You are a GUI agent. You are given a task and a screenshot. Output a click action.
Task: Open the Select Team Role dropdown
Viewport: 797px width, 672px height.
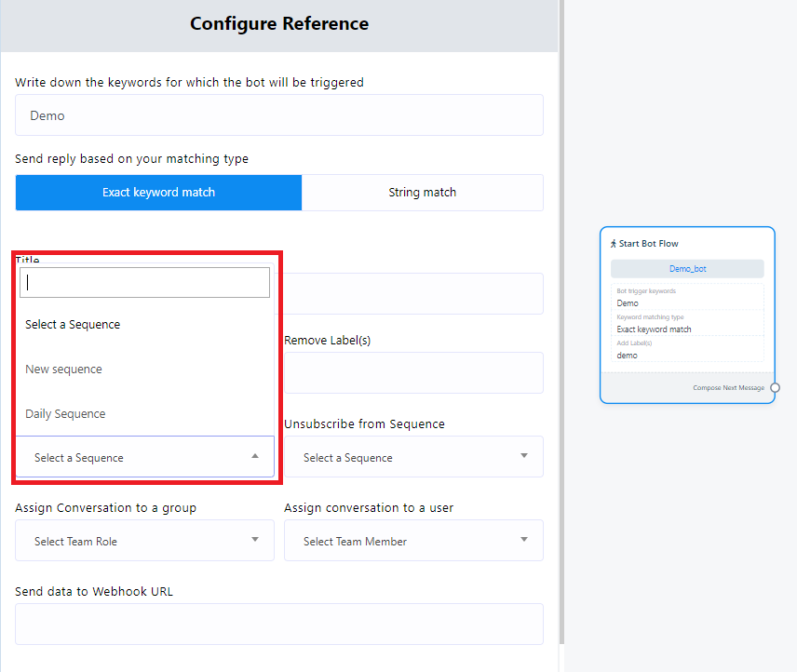pos(144,541)
